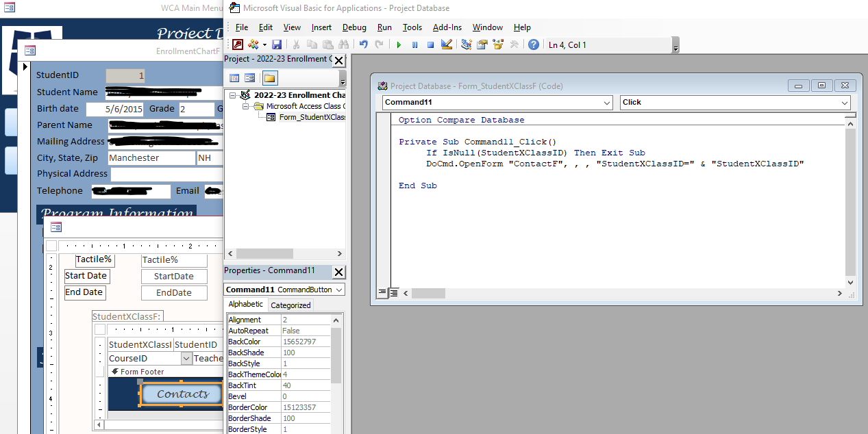Click the Help icon on the toolbar
The height and width of the screenshot is (434, 868).
[x=533, y=44]
